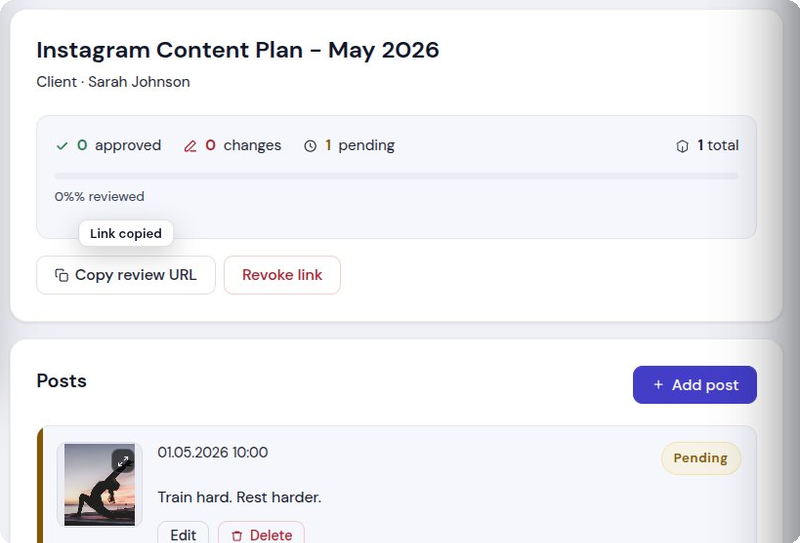800x543 pixels.
Task: Click the 1 pending count
Action: [x=360, y=145]
